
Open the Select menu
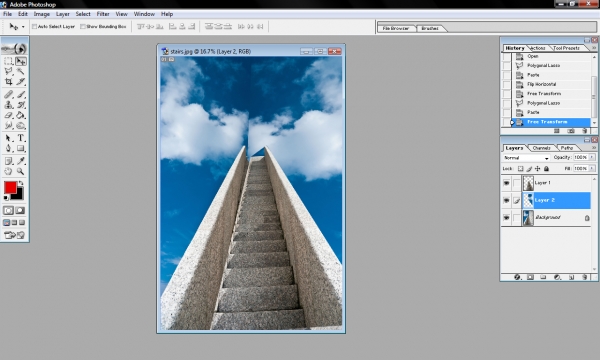(83, 14)
